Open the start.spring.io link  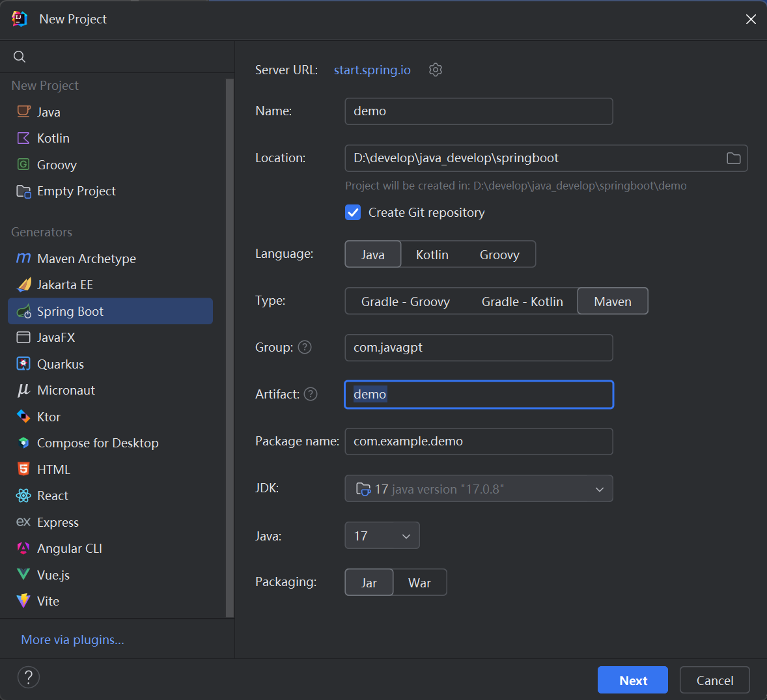pyautogui.click(x=372, y=70)
